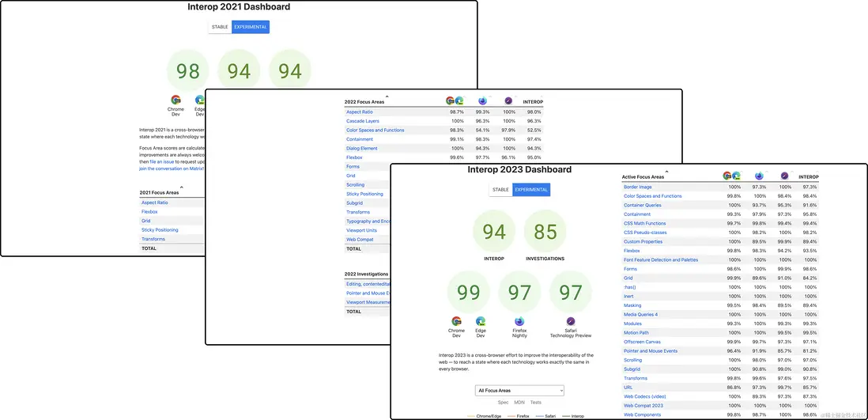Click the file an issue link
The width and height of the screenshot is (868, 420).
pos(161,161)
